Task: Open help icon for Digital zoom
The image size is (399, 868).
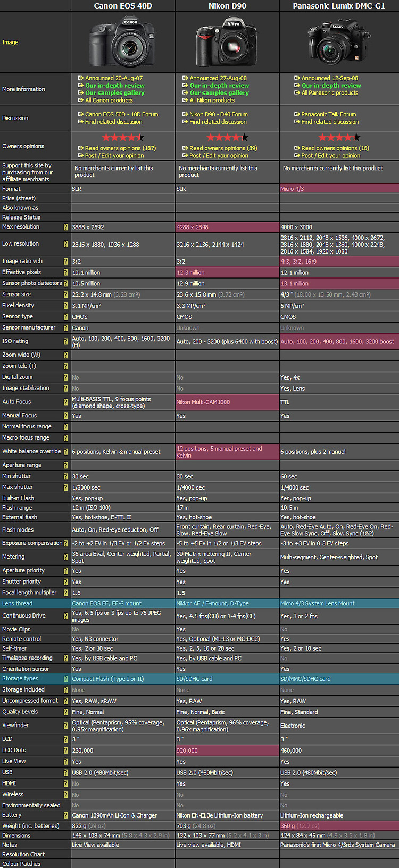Action: tap(66, 377)
